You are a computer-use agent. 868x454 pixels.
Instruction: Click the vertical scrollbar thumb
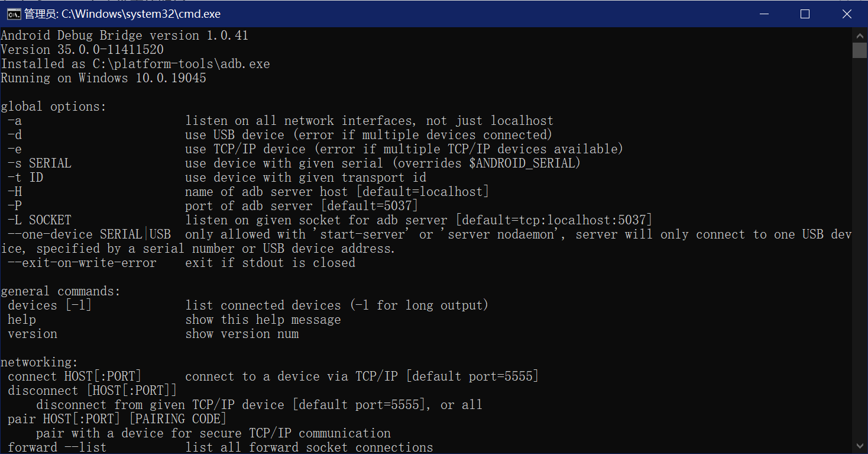pyautogui.click(x=860, y=50)
